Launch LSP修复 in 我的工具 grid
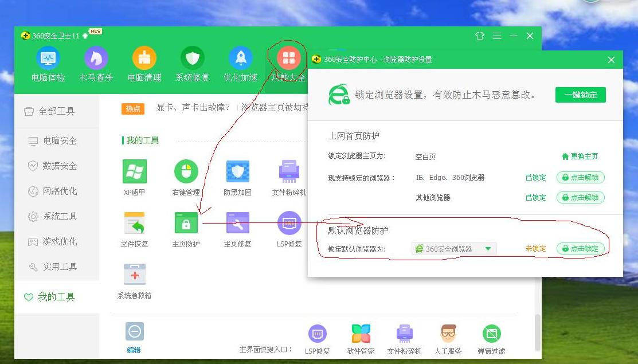The width and height of the screenshot is (638, 364). [289, 229]
